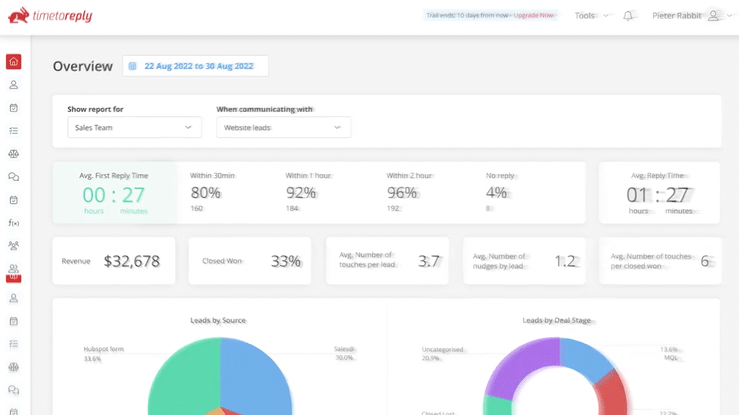The height and width of the screenshot is (415, 739).
Task: Click Closed Won 33% card
Action: click(x=250, y=260)
